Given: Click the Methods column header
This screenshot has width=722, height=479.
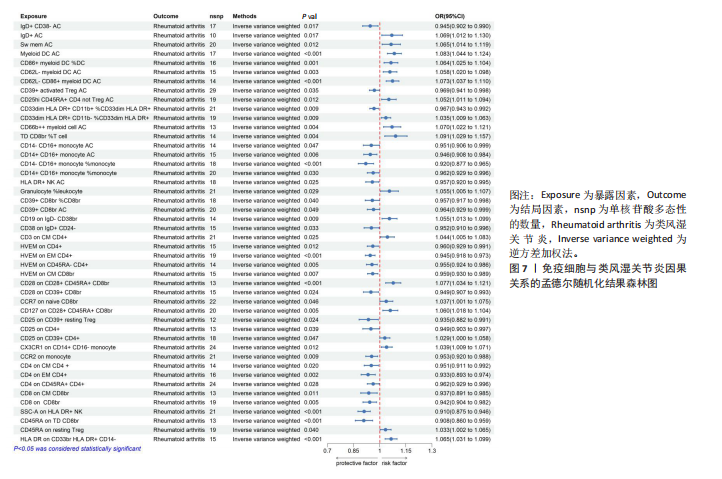Looking at the screenshot, I should pyautogui.click(x=245, y=17).
